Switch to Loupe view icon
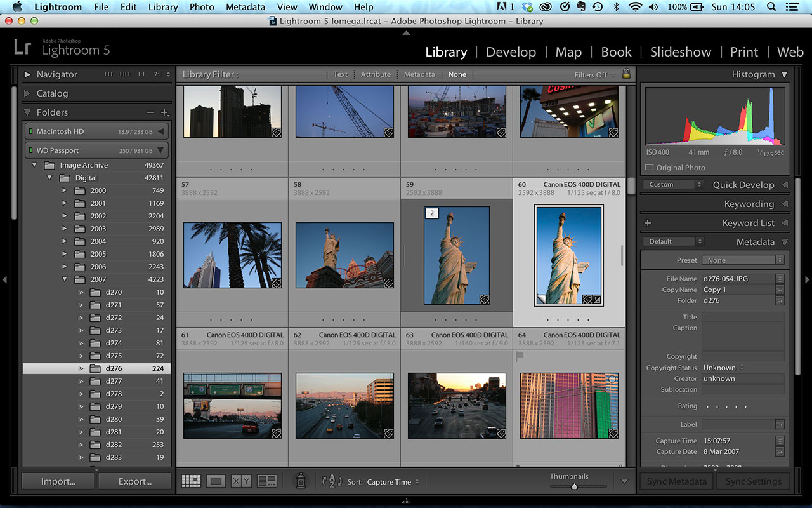 216,481
